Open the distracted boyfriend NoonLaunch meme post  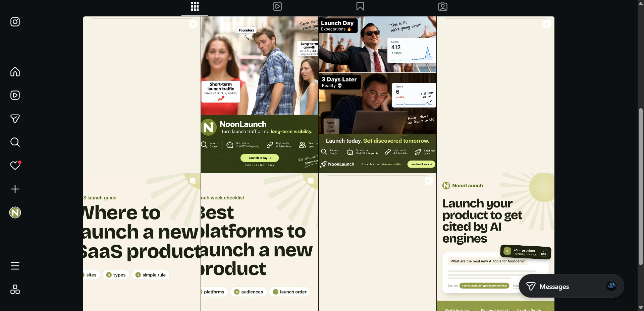coord(260,95)
